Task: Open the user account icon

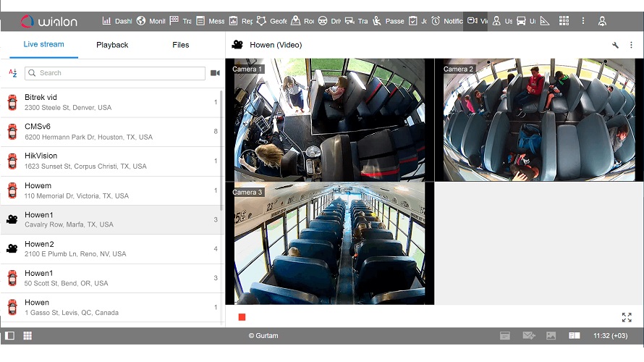Action: [602, 21]
